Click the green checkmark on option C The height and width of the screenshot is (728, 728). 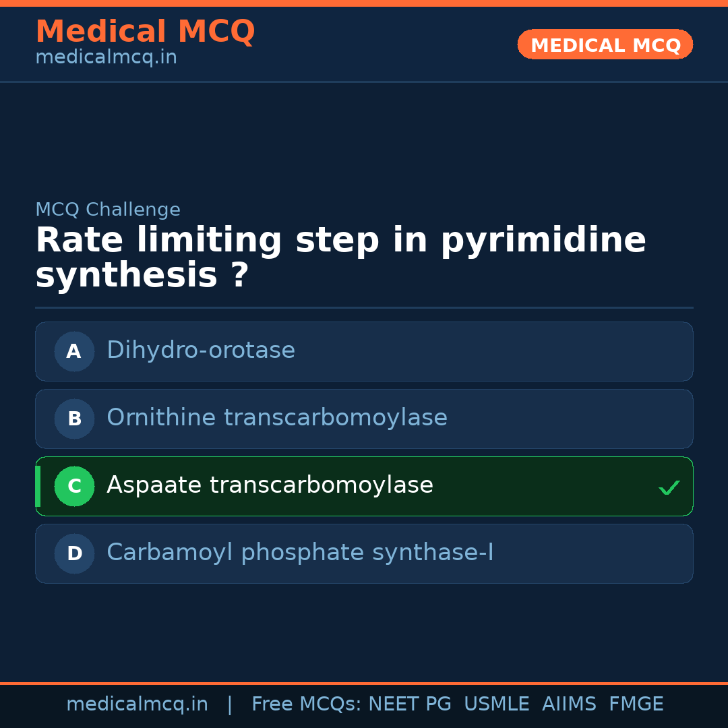(x=669, y=487)
